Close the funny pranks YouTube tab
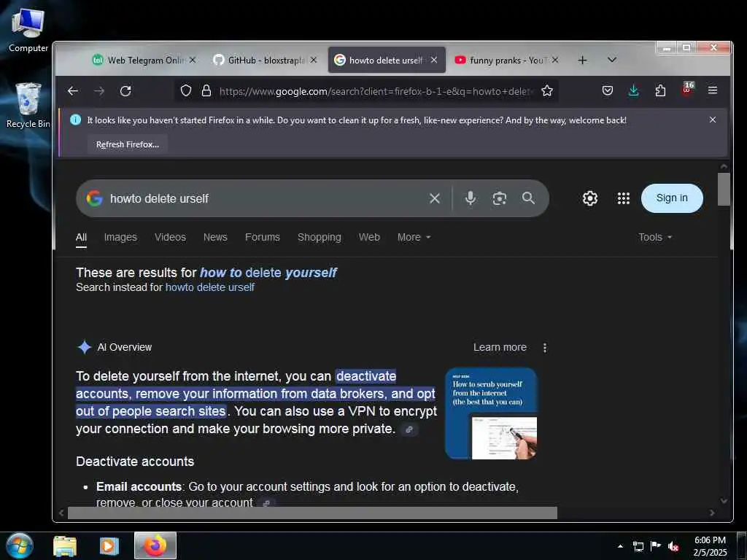The width and height of the screenshot is (747, 560). coord(555,60)
